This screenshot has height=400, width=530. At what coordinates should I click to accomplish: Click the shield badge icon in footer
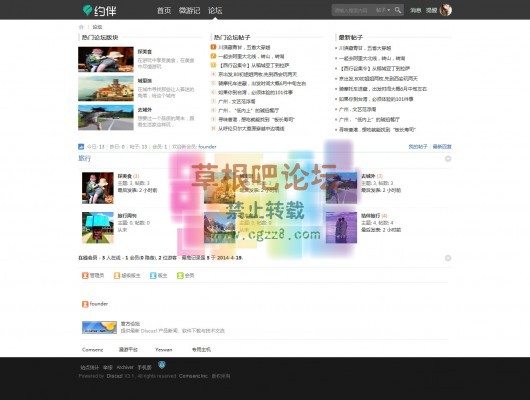coord(162,365)
